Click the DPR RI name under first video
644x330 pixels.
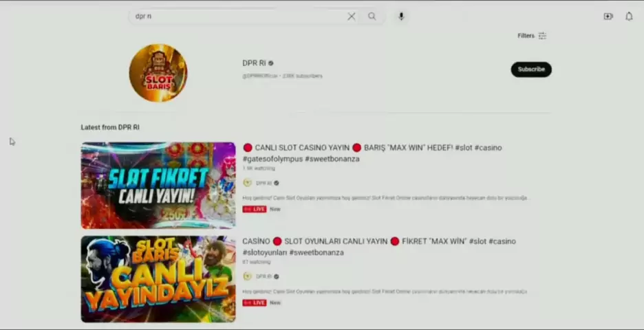pos(264,184)
